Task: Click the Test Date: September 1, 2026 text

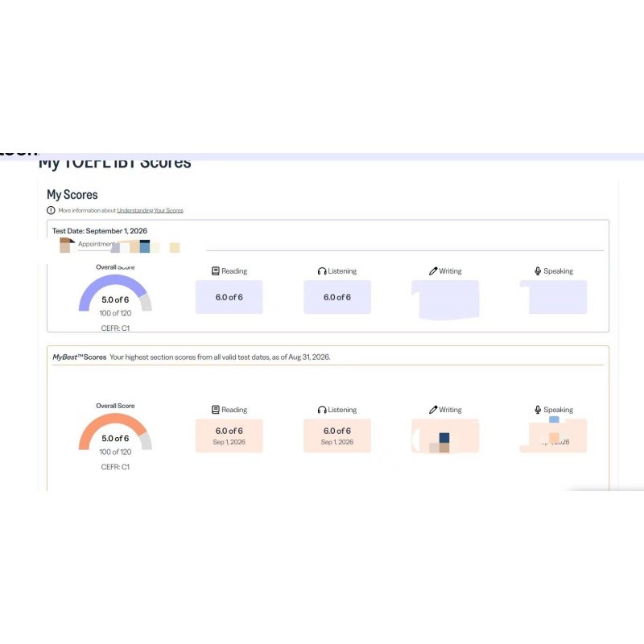Action: [99, 231]
